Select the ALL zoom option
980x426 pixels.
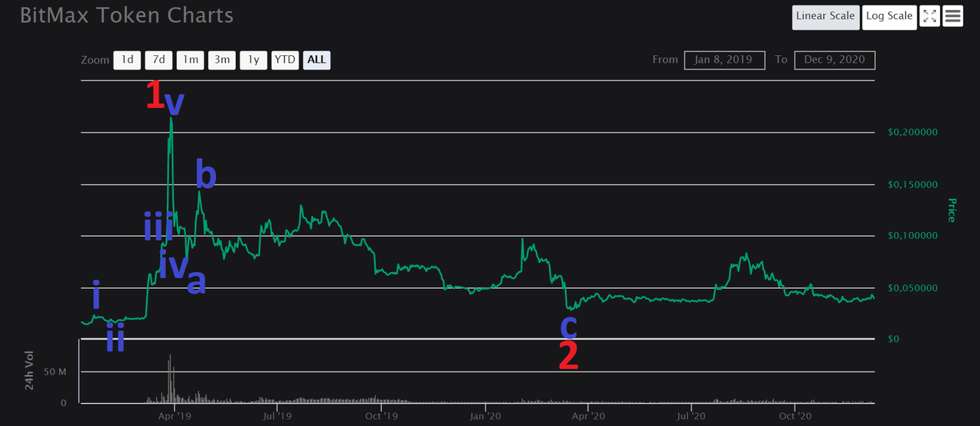pos(317,60)
